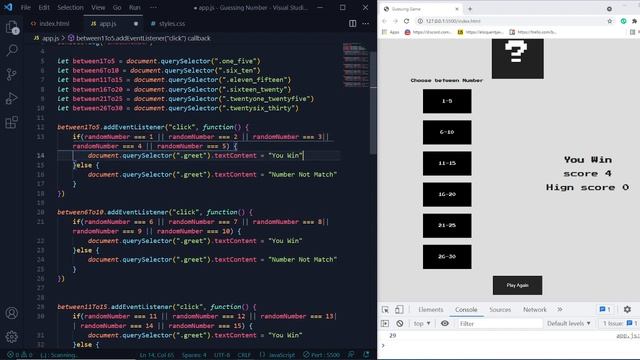Open the Run menu
The width and height of the screenshot is (640, 360).
click(x=134, y=7)
